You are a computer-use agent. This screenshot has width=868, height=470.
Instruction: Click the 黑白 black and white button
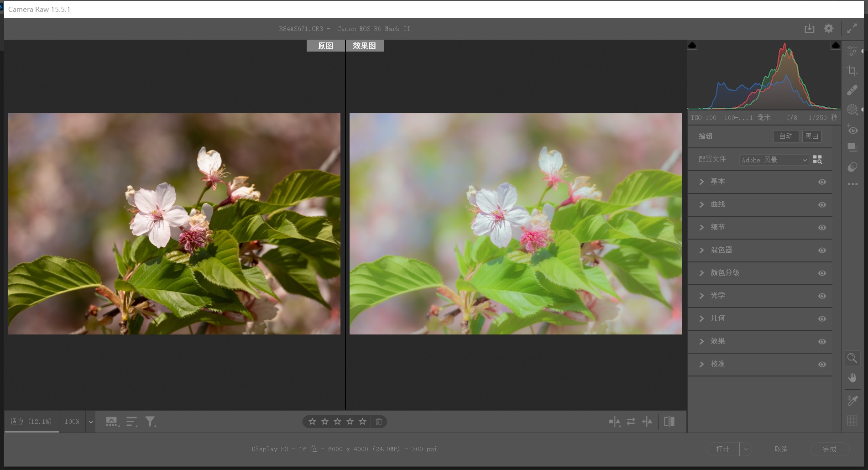click(812, 136)
